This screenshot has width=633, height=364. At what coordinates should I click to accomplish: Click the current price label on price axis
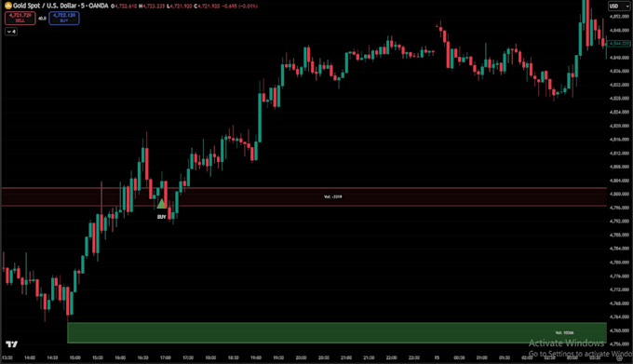coord(619,43)
